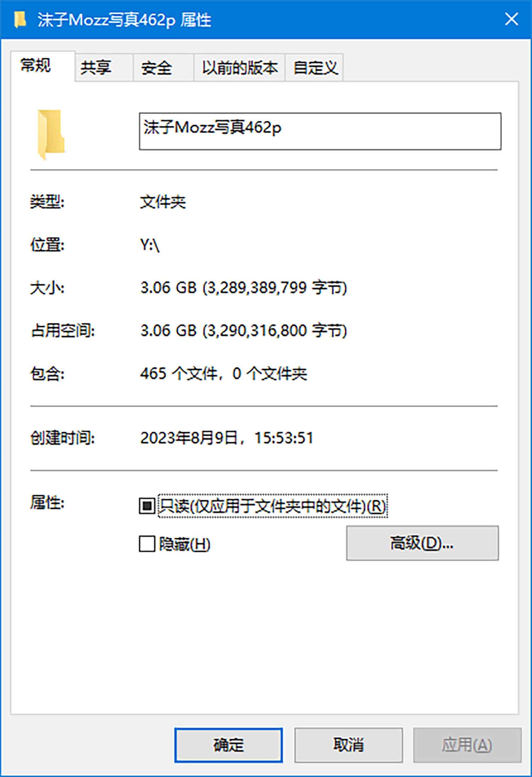Click the Y:\ location value text
Image resolution: width=532 pixels, height=777 pixels.
pyautogui.click(x=150, y=245)
